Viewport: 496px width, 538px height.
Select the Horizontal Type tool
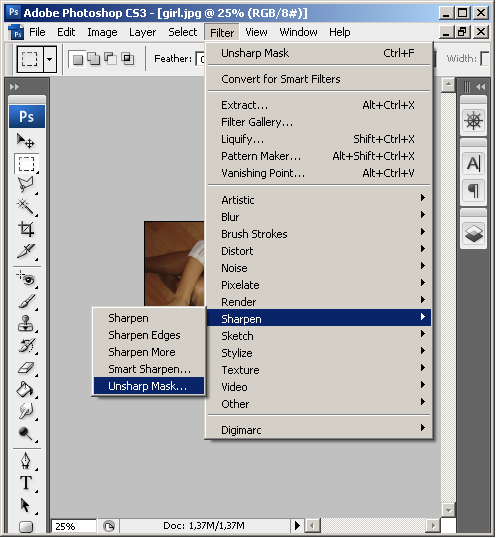pos(26,483)
